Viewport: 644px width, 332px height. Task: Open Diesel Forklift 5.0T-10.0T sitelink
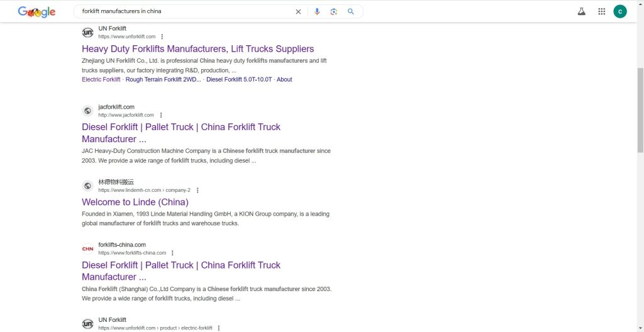(x=239, y=80)
